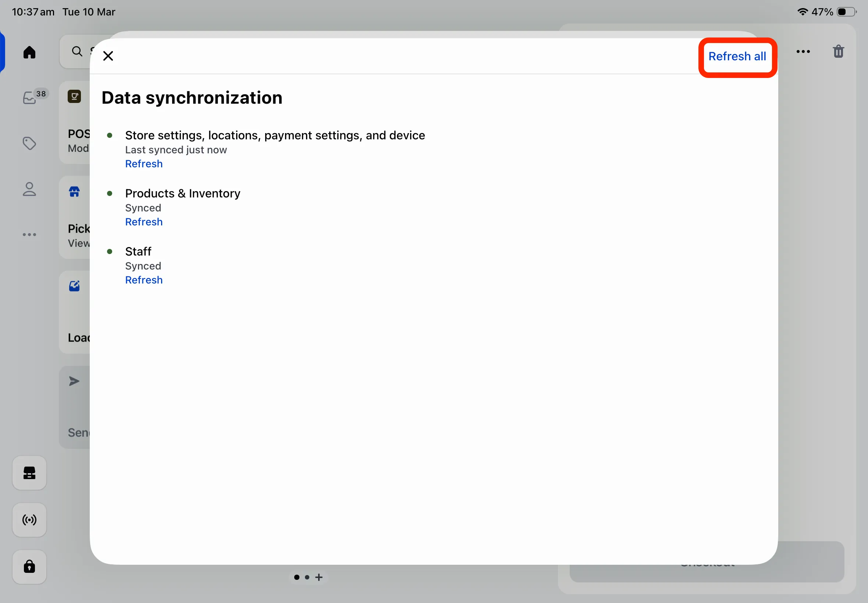
Task: Open the Products tag icon in sidebar
Action: pos(29,143)
